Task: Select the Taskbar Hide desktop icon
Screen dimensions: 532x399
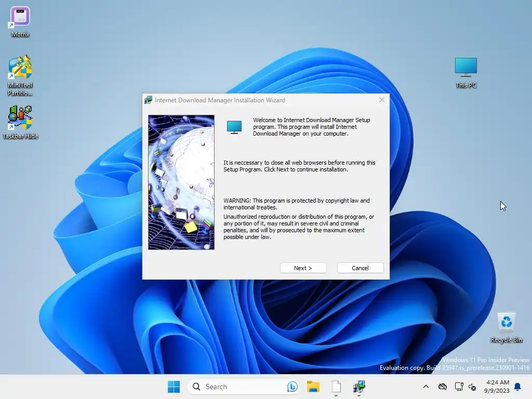Action: click(x=20, y=123)
